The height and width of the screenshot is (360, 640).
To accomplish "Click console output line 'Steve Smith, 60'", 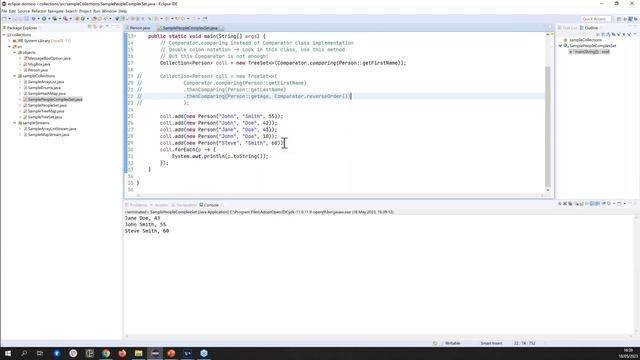I will (147, 231).
